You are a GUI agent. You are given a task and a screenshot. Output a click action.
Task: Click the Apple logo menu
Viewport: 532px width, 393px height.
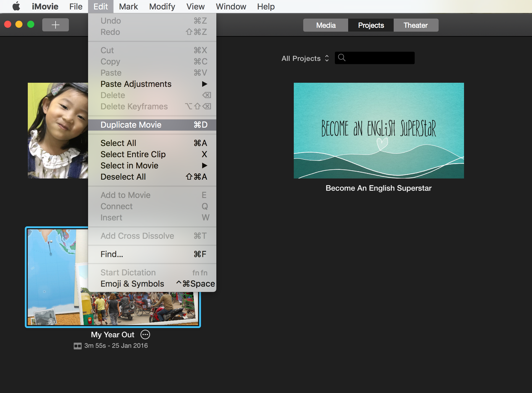(16, 6)
